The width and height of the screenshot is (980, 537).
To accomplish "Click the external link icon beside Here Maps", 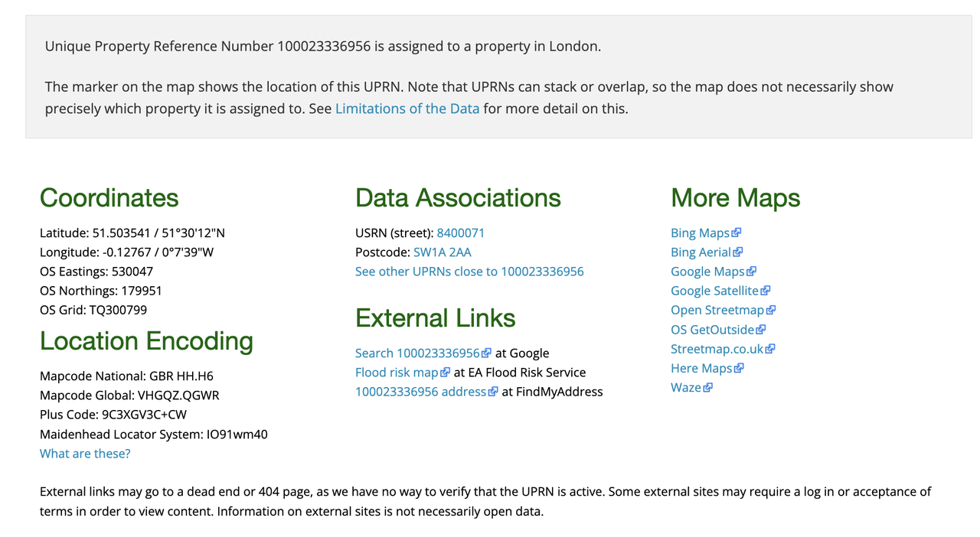I will pyautogui.click(x=739, y=368).
